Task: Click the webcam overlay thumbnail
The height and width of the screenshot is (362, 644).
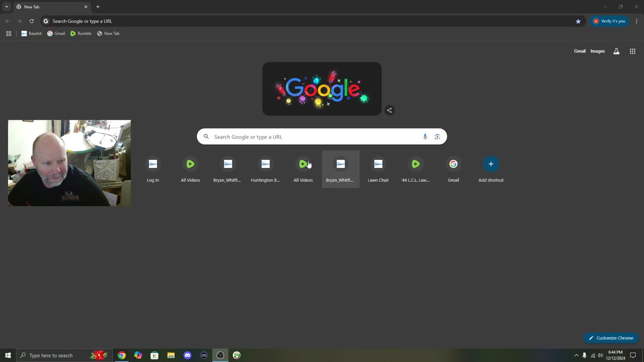Action: (69, 163)
